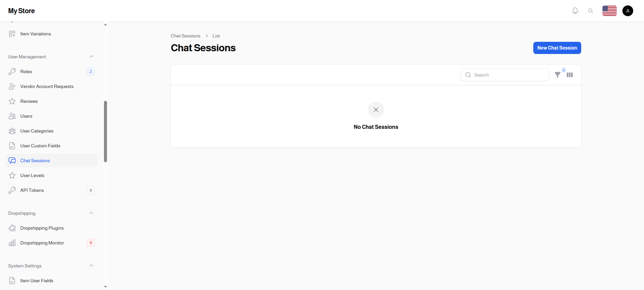Click the global search magnifier icon

tap(591, 10)
